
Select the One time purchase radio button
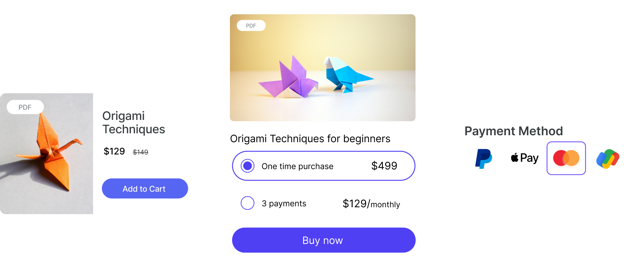point(247,166)
